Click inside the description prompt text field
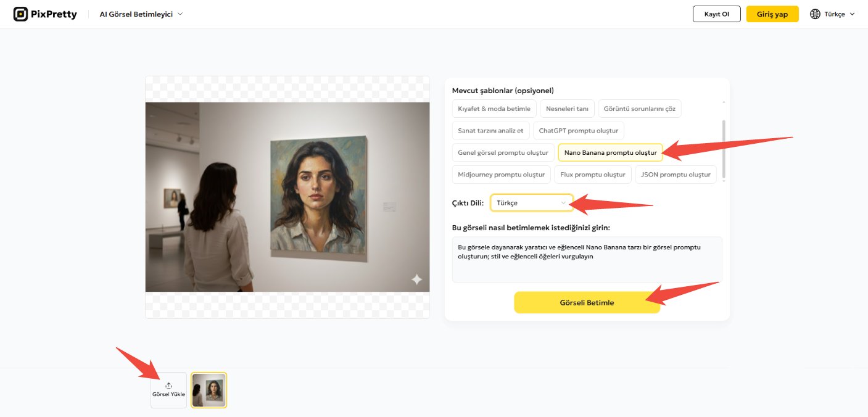 (586, 259)
